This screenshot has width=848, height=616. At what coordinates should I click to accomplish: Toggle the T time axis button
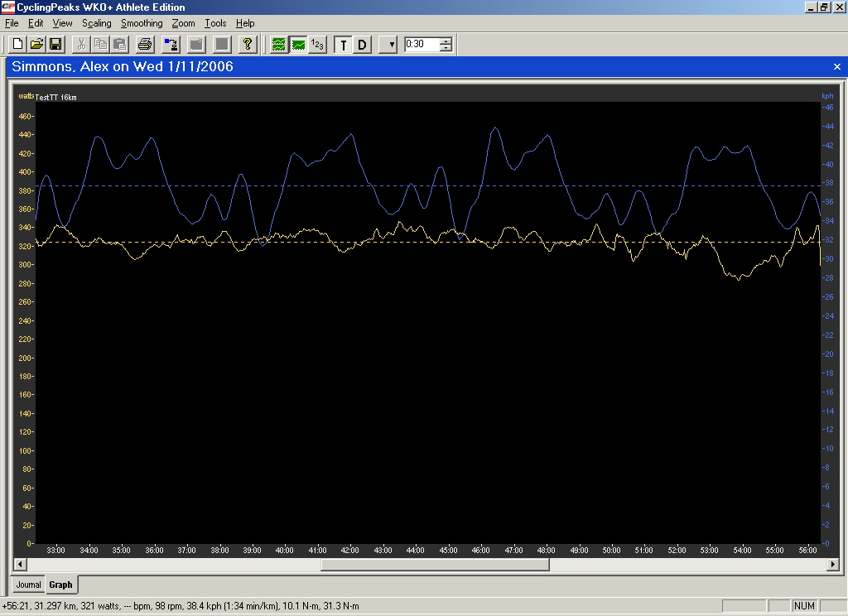pos(343,45)
